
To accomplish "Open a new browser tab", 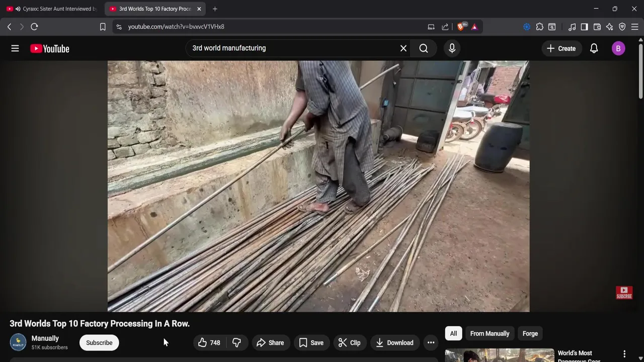I will coord(215,9).
